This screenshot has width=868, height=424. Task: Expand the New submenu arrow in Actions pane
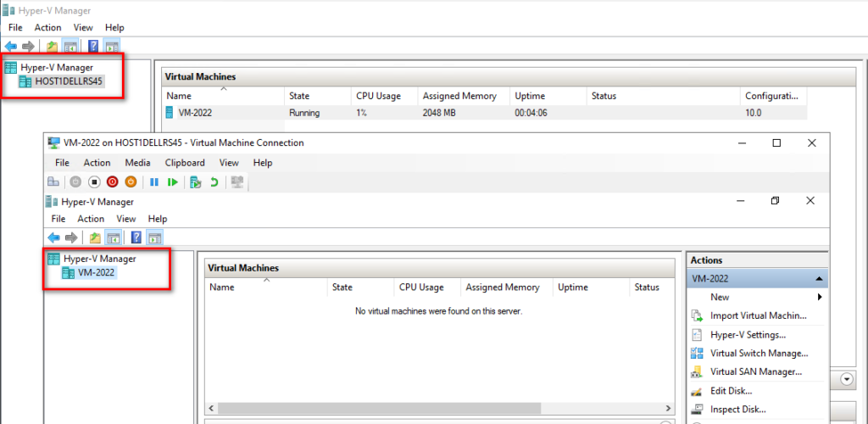coord(819,298)
